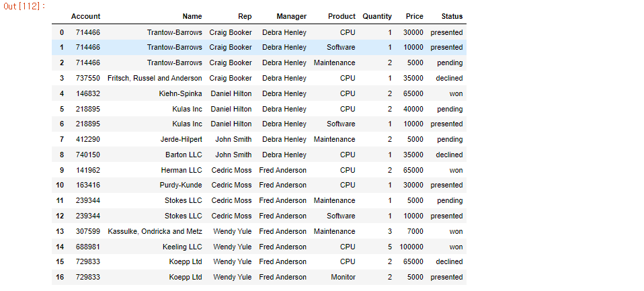Click the Manager column header
The width and height of the screenshot is (644, 291).
pyautogui.click(x=291, y=16)
